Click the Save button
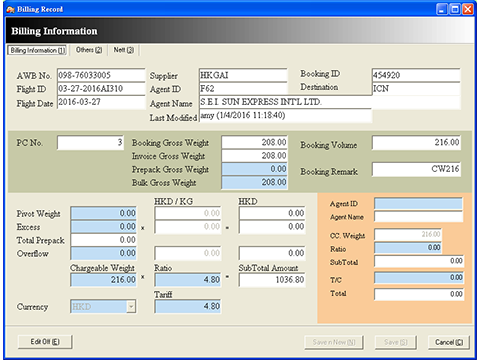The width and height of the screenshot is (480, 360). pyautogui.click(x=396, y=342)
